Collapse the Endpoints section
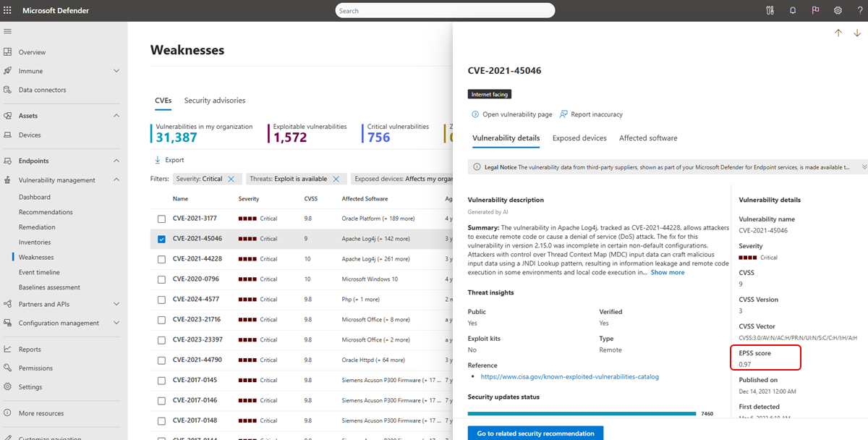The height and width of the screenshot is (440, 868). coord(116,161)
